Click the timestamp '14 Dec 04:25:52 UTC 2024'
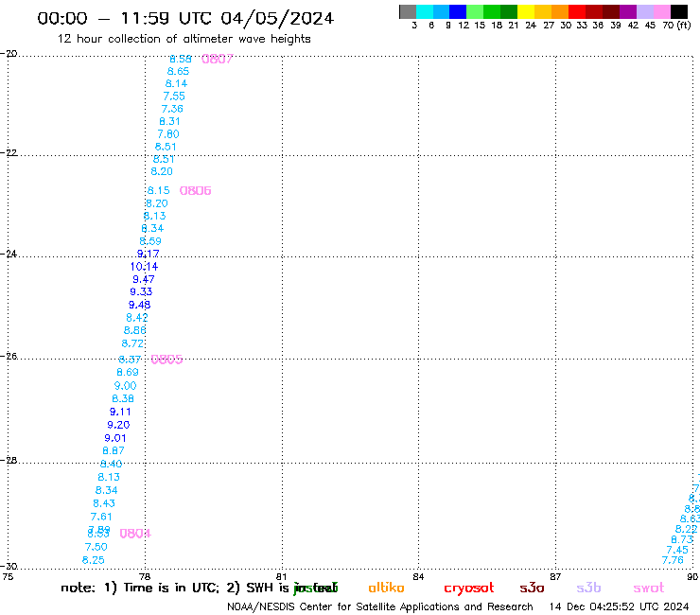 click(620, 607)
